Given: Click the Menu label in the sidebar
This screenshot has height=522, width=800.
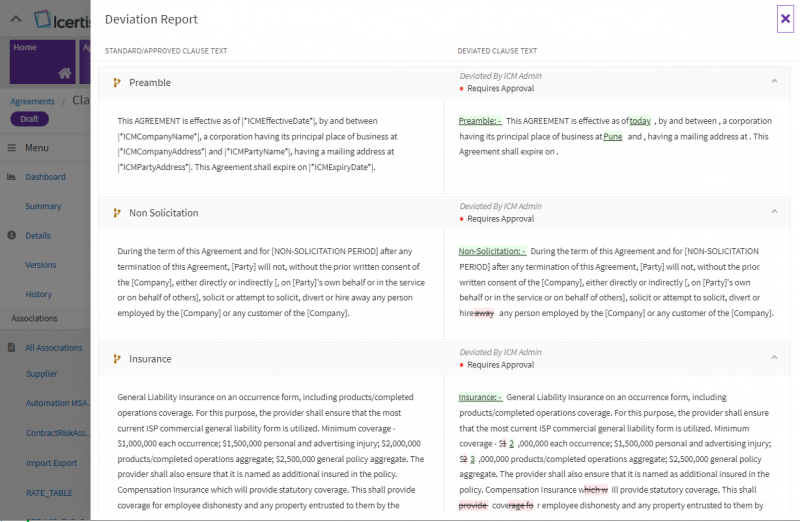Looking at the screenshot, I should [37, 147].
